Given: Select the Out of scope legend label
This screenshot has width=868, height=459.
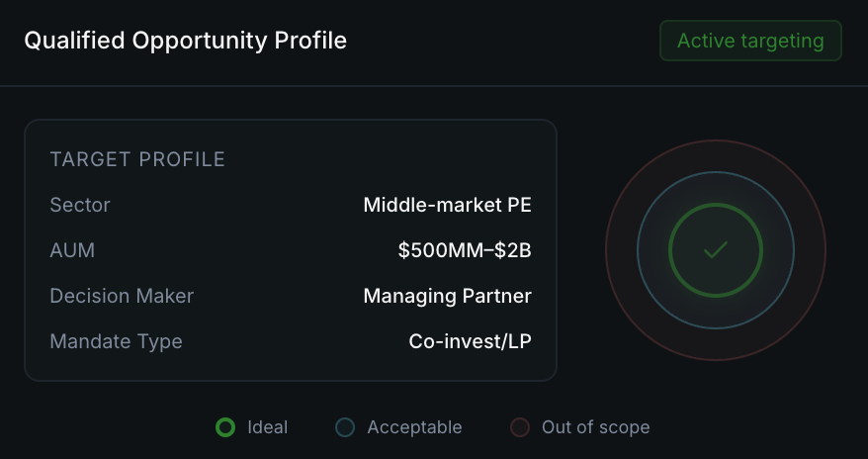Looking at the screenshot, I should pos(595,427).
